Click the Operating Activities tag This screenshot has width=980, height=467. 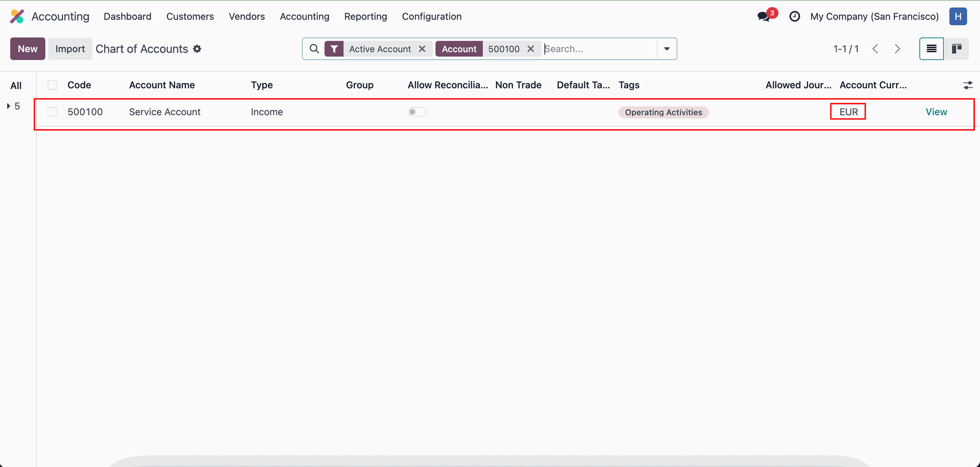[x=664, y=112]
